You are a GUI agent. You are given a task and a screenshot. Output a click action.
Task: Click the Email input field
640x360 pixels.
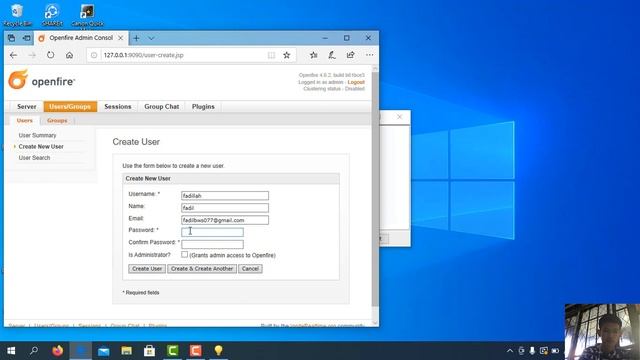225,220
